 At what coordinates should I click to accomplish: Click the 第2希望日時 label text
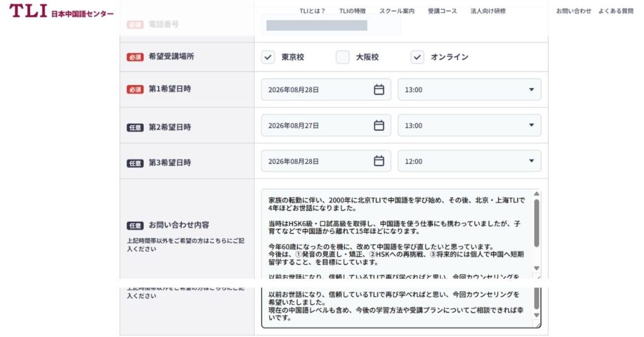coord(170,127)
